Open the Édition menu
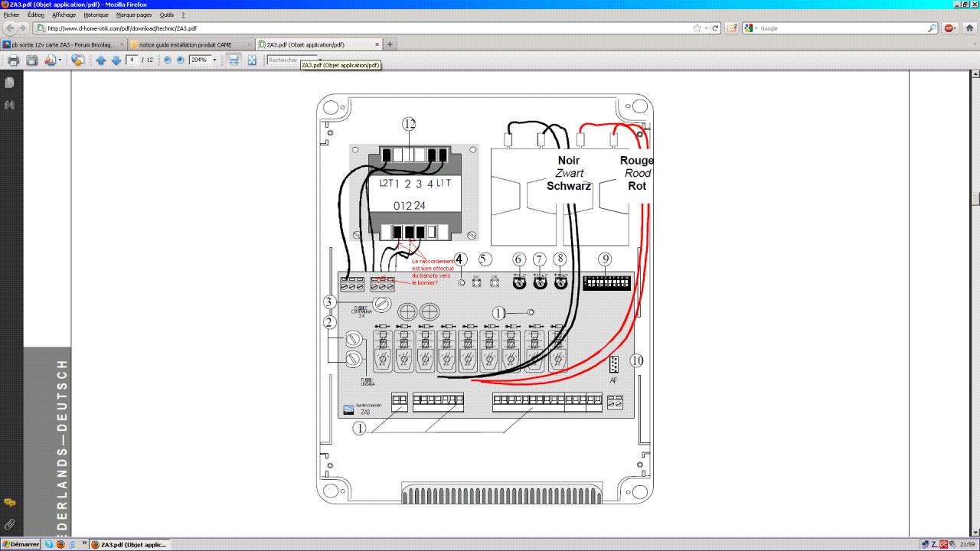The height and width of the screenshot is (551, 980). pyautogui.click(x=35, y=15)
